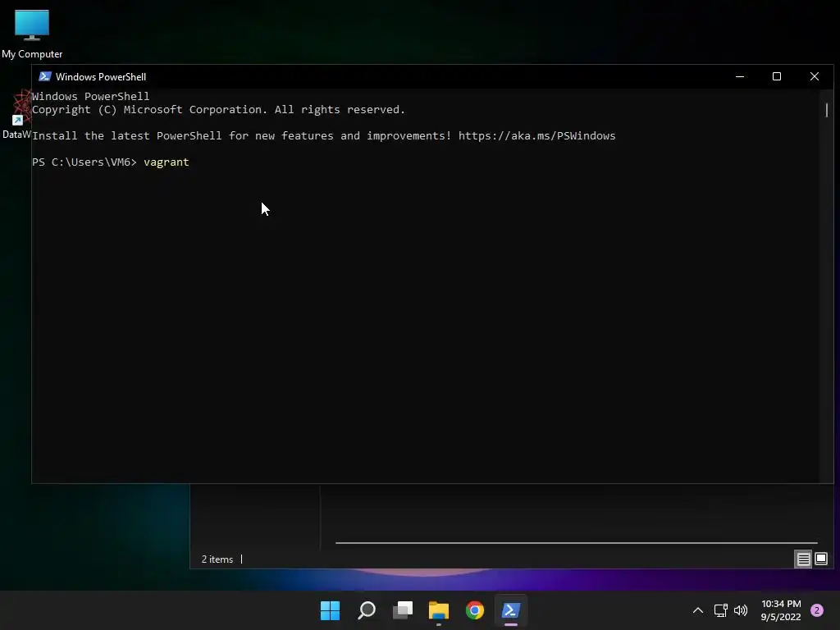Launch Google Chrome from the taskbar
Screen dimensions: 840x630
coord(475,610)
